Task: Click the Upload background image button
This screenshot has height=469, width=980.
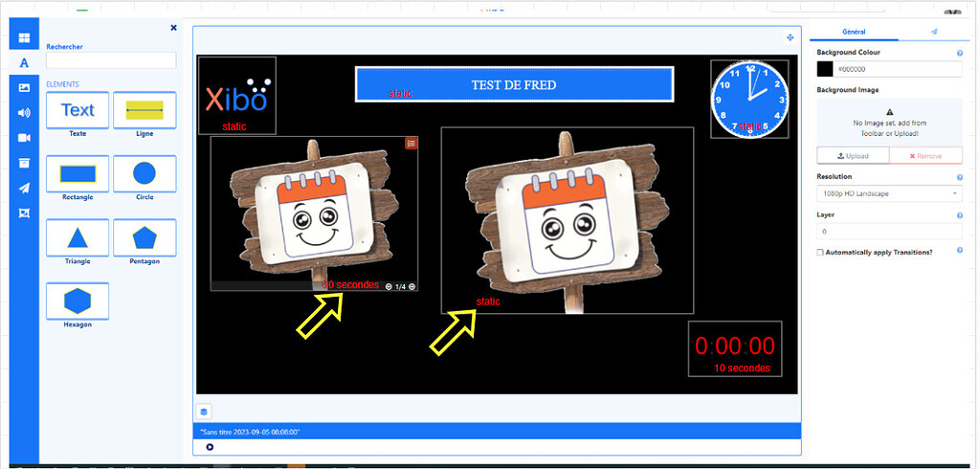Action: click(x=853, y=156)
